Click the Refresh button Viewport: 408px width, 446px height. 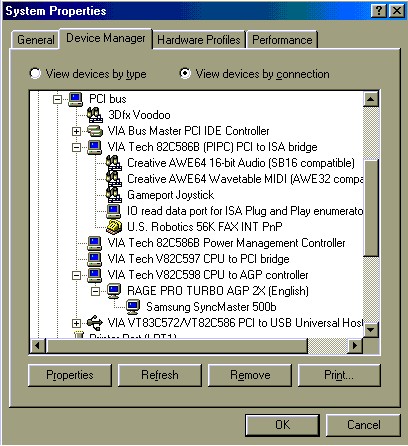click(160, 375)
